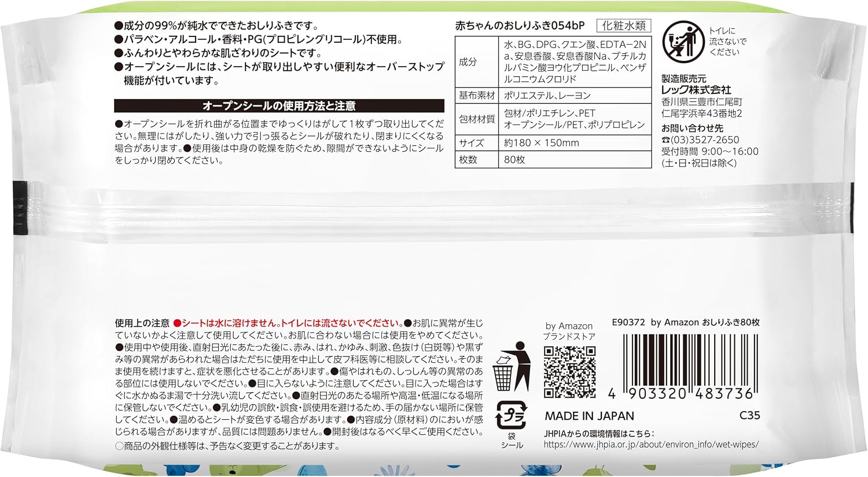Select the 使用上の注意 heading

(142, 323)
